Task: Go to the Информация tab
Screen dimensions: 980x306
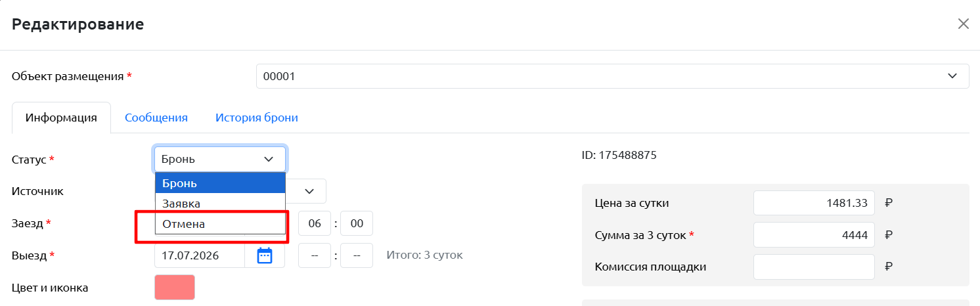Action: point(62,118)
